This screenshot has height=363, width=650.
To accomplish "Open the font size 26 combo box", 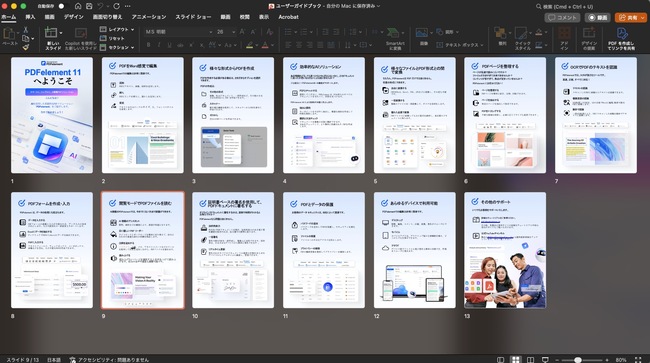I will click(225, 32).
